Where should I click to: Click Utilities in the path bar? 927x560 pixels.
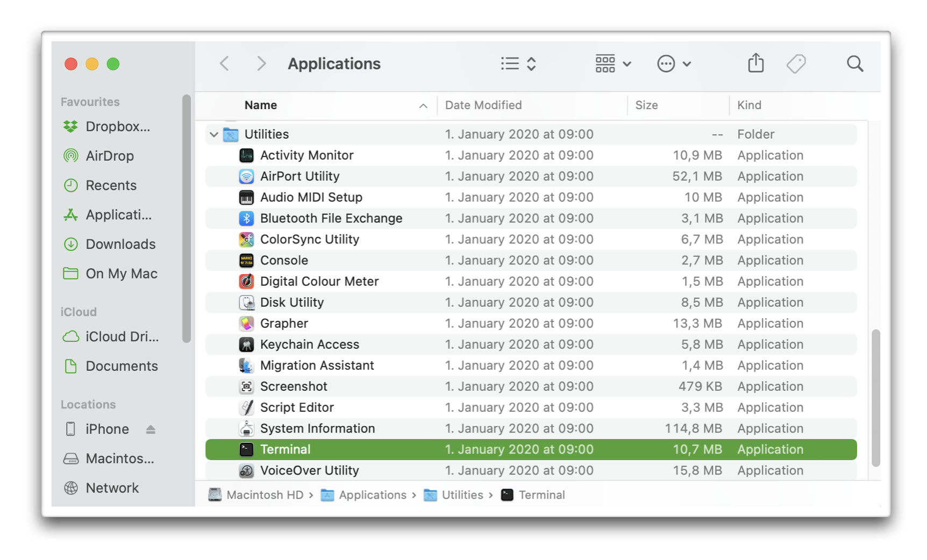(453, 495)
